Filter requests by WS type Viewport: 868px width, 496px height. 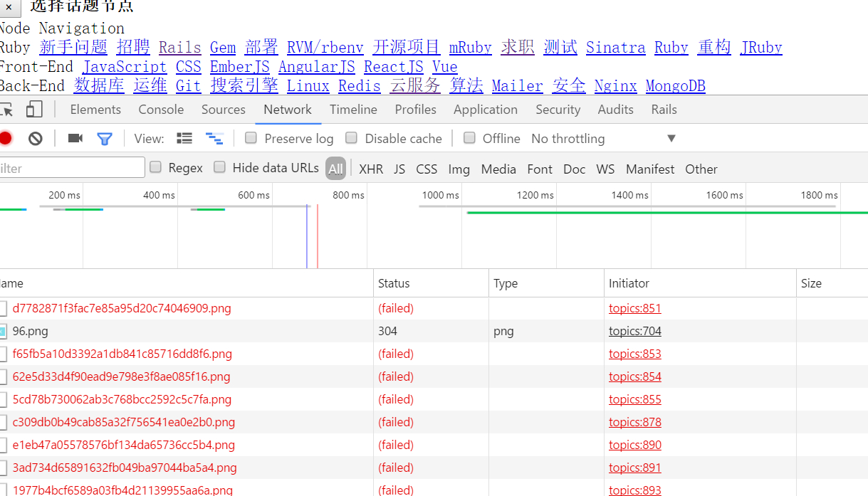coord(605,169)
